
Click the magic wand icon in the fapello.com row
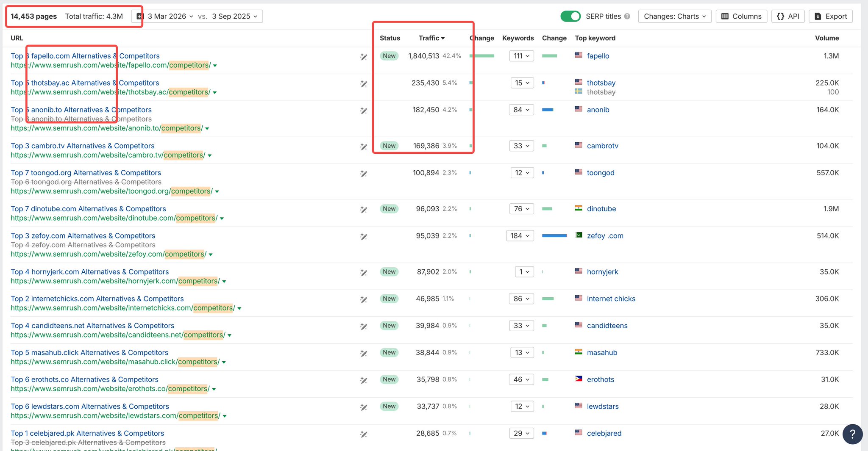[x=364, y=57]
